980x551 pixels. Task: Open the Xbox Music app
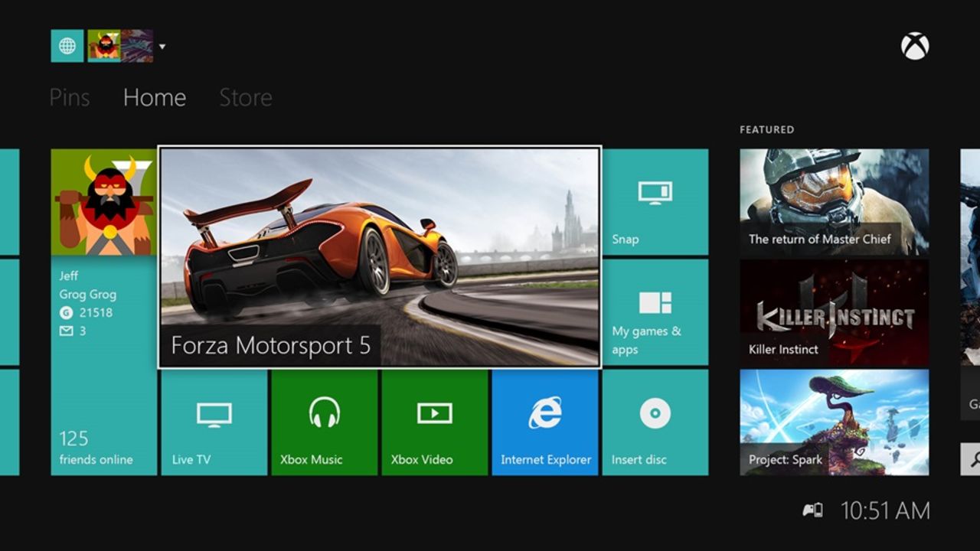pyautogui.click(x=323, y=425)
